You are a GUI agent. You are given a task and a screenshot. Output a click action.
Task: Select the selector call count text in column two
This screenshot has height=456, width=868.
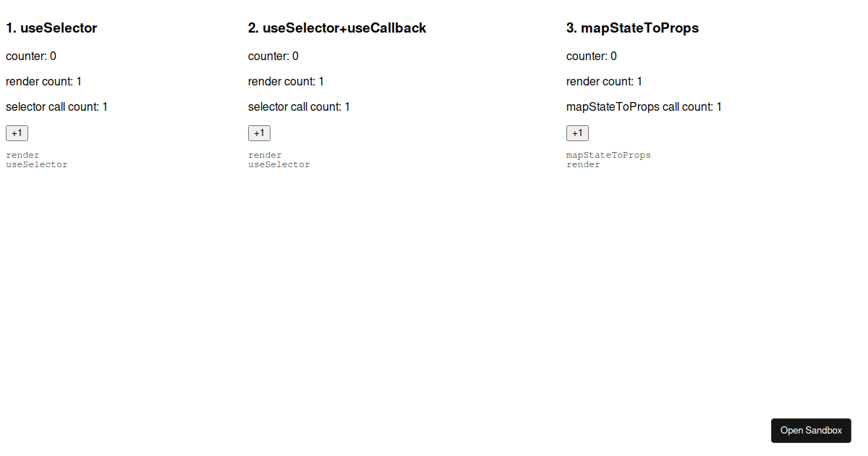pos(298,106)
